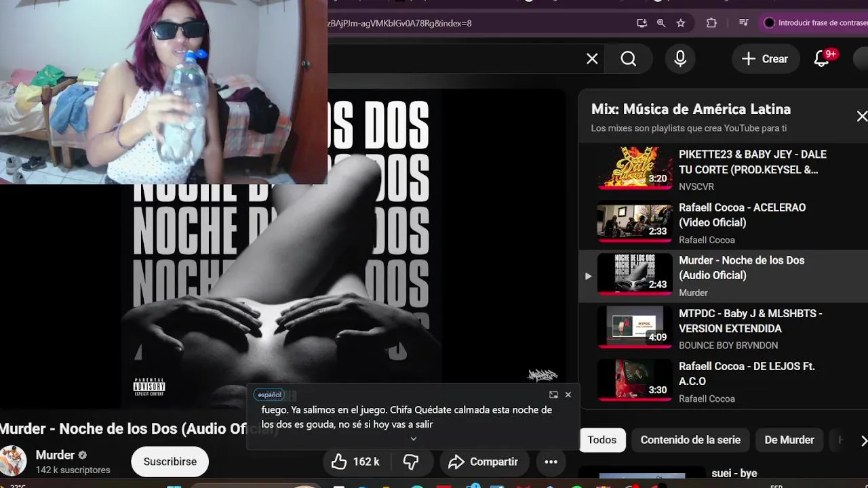
Task: Click the NVSCVR channel name in the playlist
Action: click(696, 186)
